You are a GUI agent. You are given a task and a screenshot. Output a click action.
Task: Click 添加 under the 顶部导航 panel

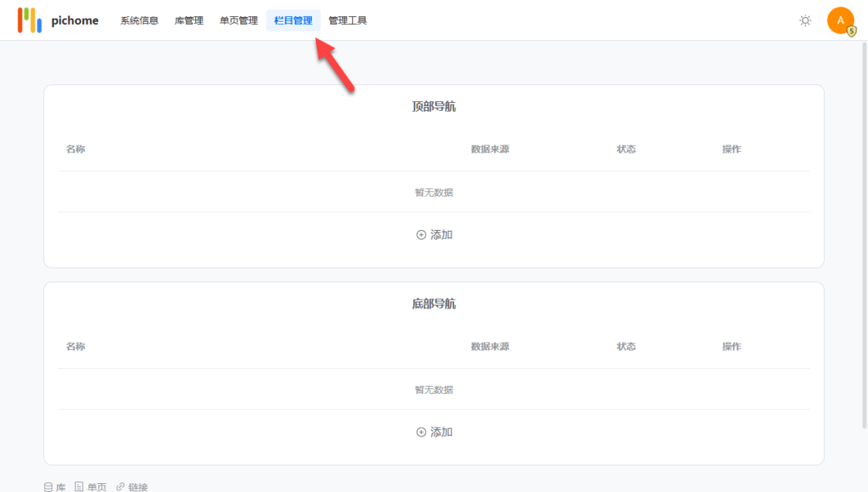point(440,234)
